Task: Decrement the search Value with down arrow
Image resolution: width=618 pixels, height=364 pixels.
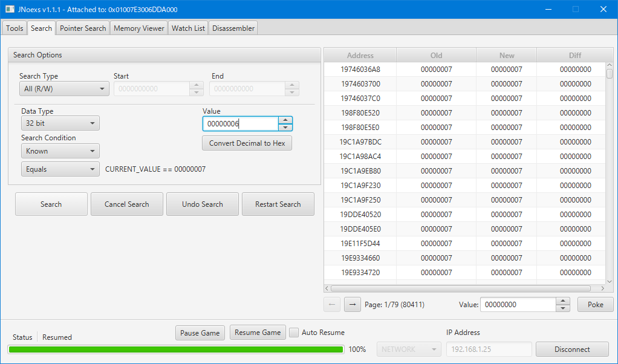Action: (285, 127)
